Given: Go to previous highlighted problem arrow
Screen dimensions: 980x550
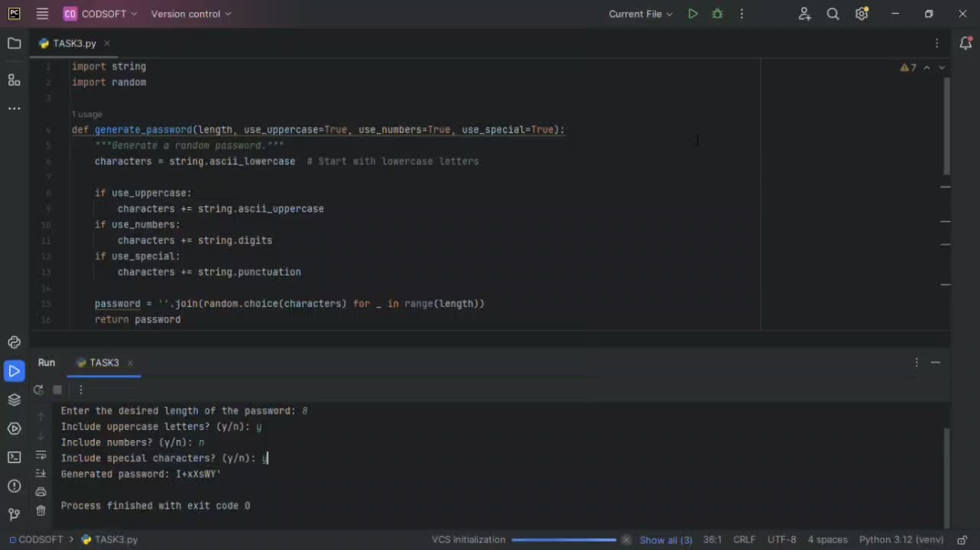Looking at the screenshot, I should coord(927,68).
